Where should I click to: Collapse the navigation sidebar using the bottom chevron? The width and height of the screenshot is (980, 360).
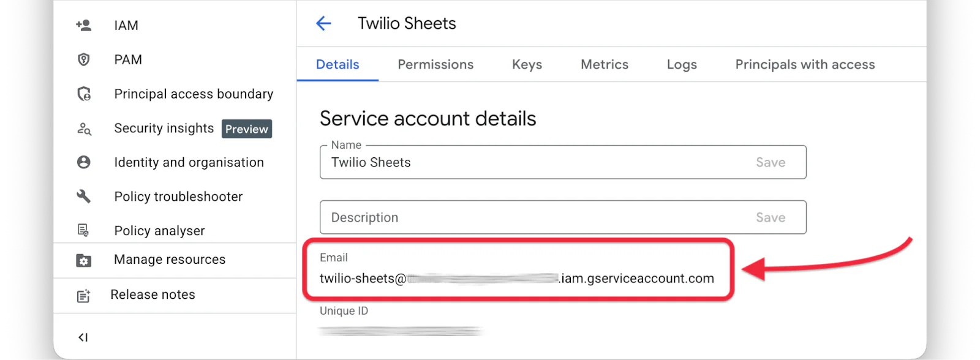pos(83,336)
